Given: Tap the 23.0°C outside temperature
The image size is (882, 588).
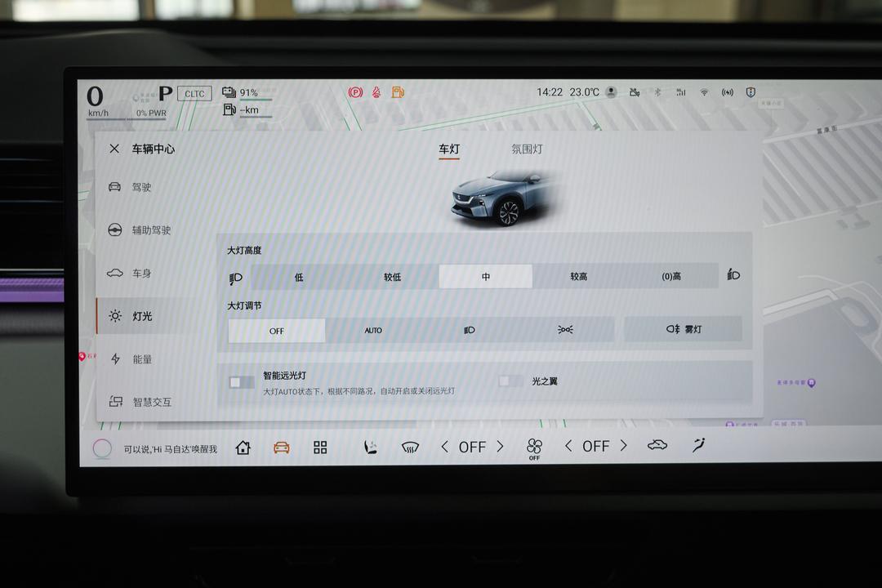Looking at the screenshot, I should click(585, 91).
